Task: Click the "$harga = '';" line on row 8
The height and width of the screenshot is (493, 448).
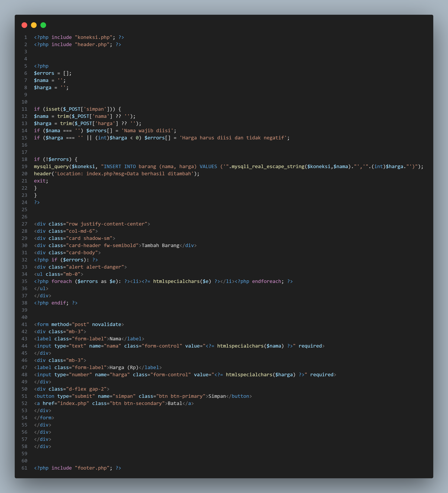Action: point(51,87)
